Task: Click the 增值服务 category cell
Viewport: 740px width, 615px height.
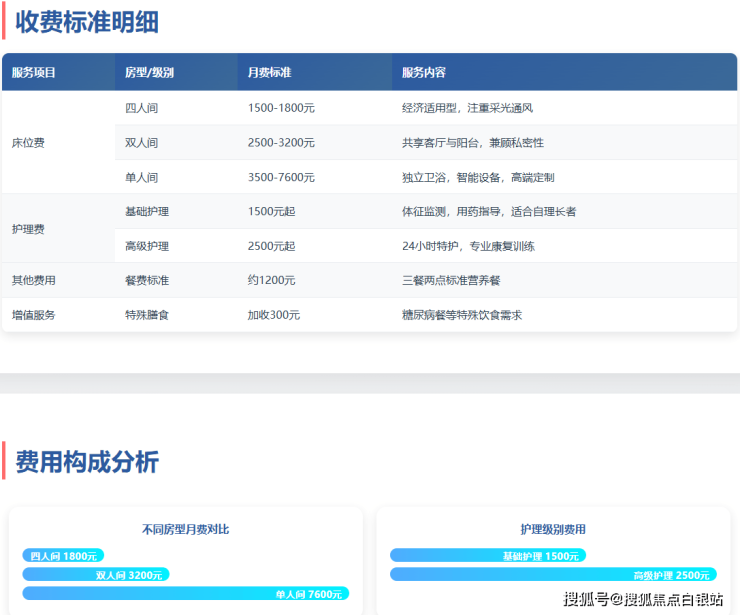Action: coord(34,315)
